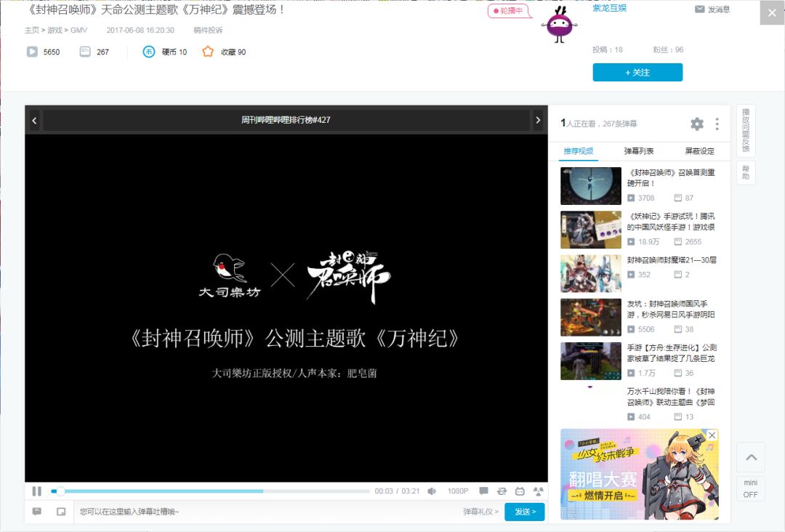Viewport: 785px width, 532px height.
Task: Open thumbnail for 方舟:生存进化 video
Action: (591, 360)
